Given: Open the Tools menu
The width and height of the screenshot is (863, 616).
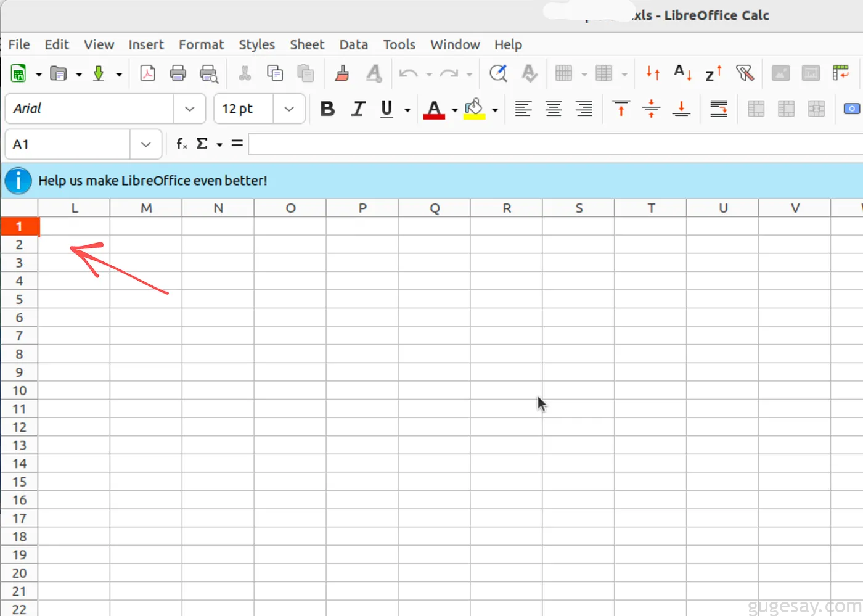Looking at the screenshot, I should click(399, 44).
